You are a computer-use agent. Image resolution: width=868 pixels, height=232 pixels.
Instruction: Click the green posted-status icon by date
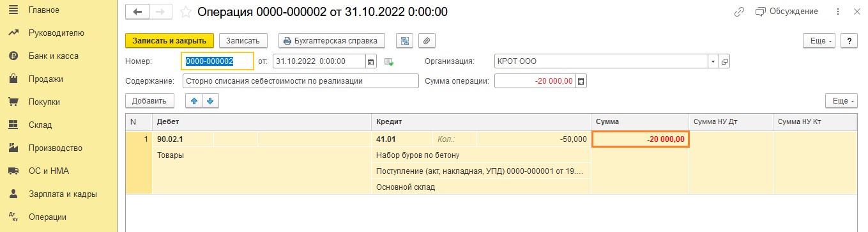[x=388, y=62]
